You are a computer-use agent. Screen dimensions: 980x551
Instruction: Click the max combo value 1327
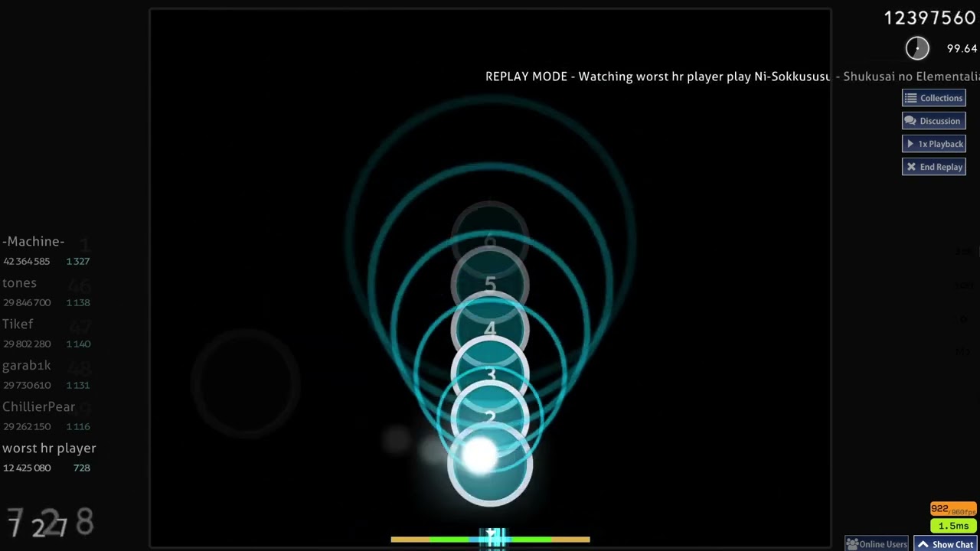(78, 262)
